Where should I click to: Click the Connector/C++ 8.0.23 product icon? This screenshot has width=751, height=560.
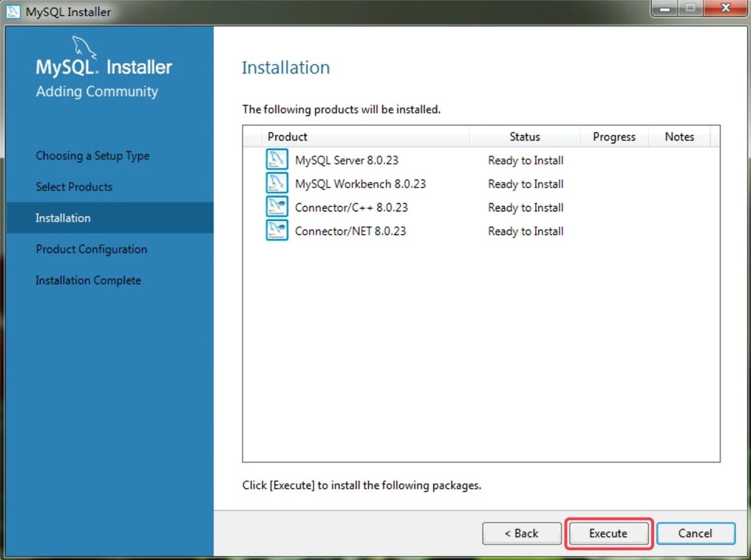[277, 206]
